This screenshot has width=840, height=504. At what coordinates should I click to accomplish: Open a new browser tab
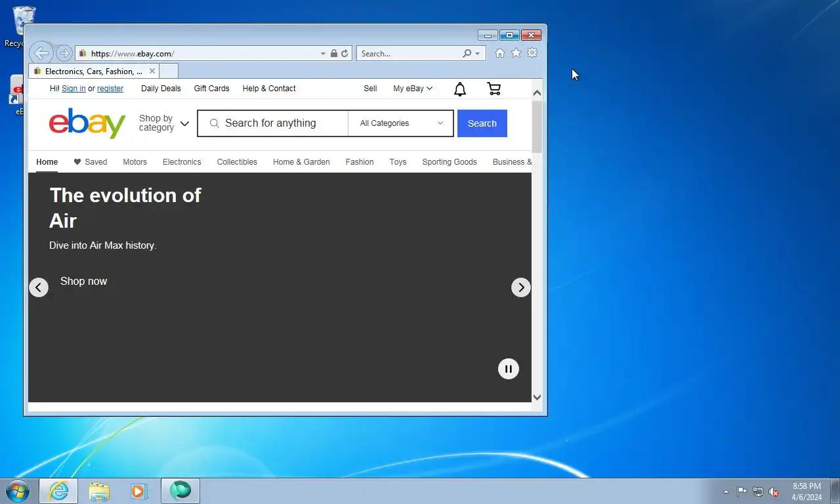[169, 71]
